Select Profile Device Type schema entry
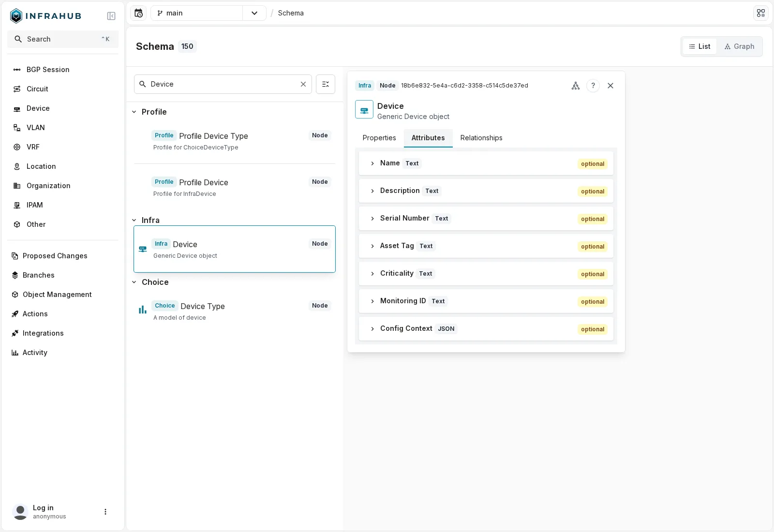Image resolution: width=774 pixels, height=532 pixels. tap(235, 141)
